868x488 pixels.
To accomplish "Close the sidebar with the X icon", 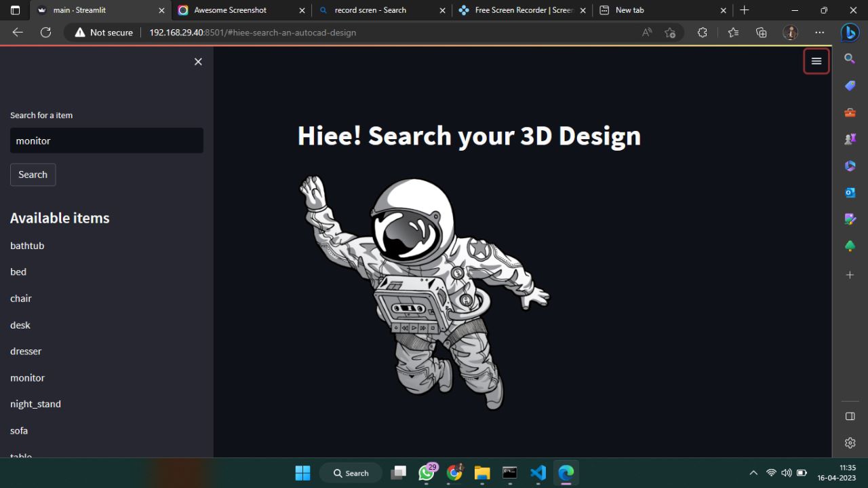I will [198, 62].
